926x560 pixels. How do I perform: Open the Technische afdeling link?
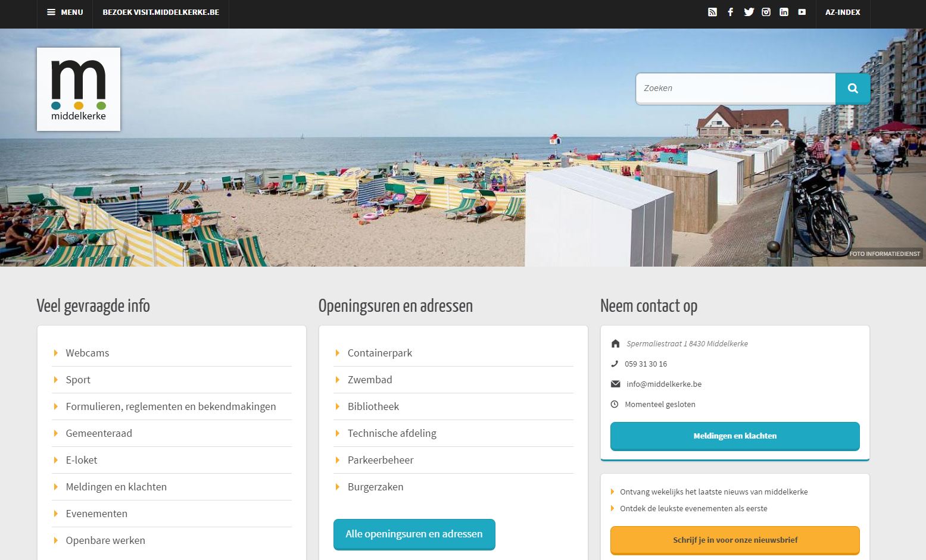[x=392, y=433]
